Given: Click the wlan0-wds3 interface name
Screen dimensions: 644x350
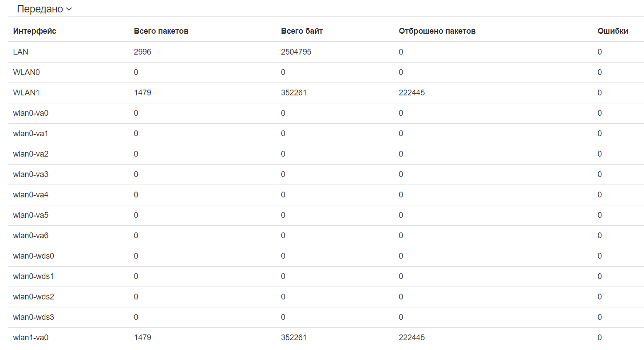Looking at the screenshot, I should [34, 317].
